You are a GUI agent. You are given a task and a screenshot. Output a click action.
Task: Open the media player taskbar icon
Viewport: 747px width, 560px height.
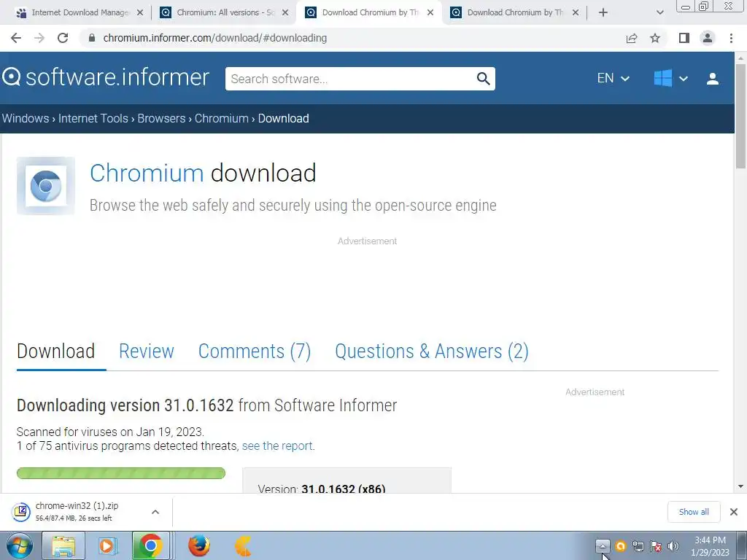[107, 545]
